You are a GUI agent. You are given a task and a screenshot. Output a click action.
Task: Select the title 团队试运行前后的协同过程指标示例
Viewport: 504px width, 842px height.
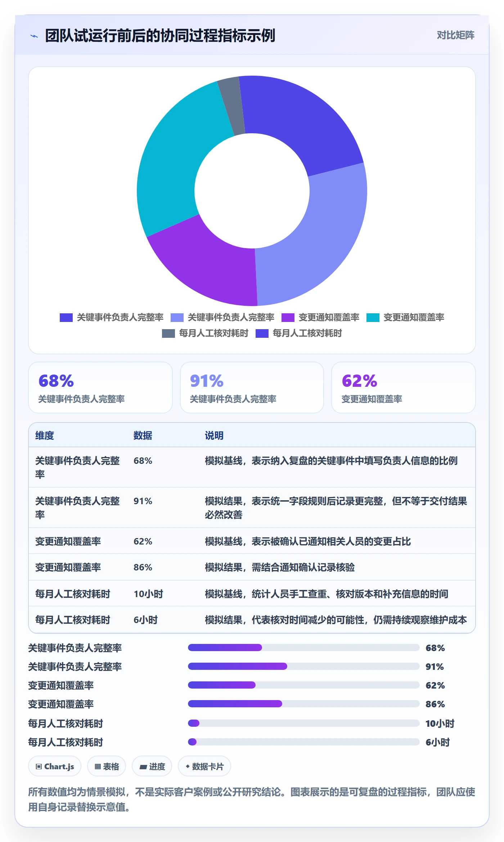coord(160,36)
